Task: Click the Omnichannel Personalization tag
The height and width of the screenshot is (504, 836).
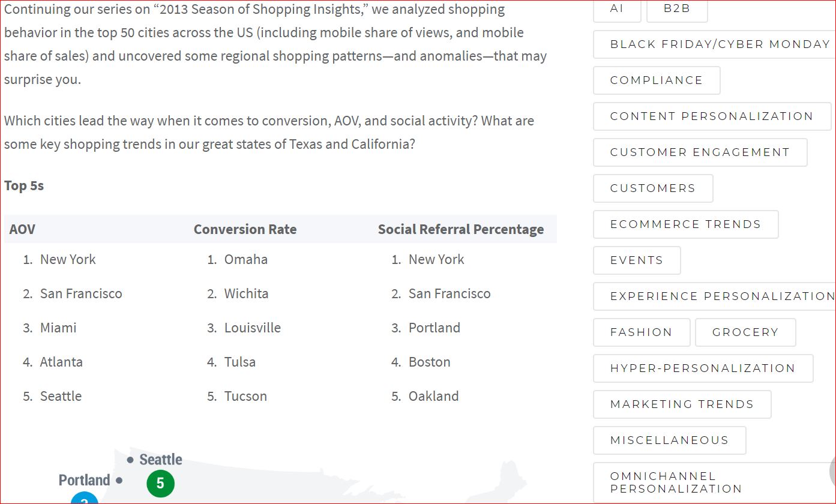Action: coord(714,483)
